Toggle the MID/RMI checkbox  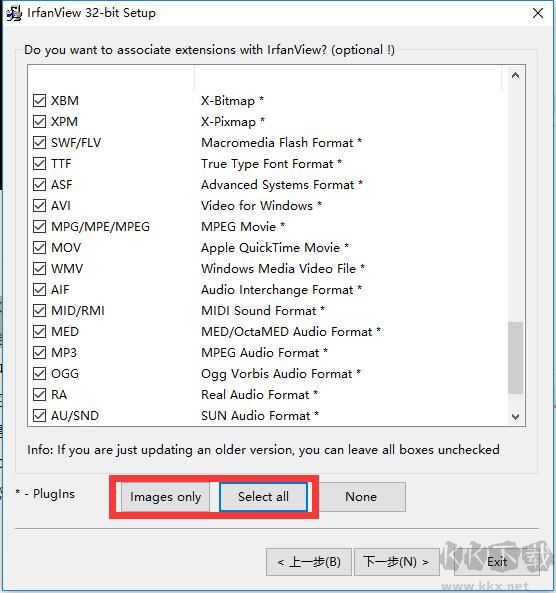pos(39,310)
